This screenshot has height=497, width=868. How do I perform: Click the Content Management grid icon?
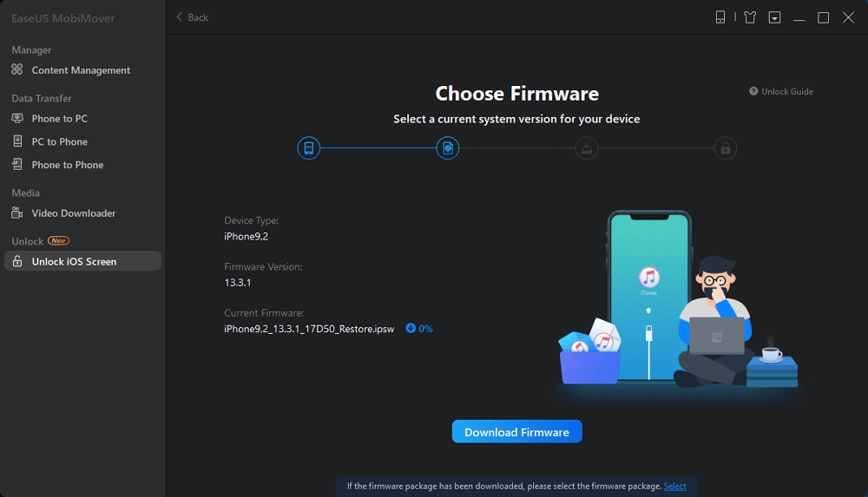pyautogui.click(x=17, y=69)
